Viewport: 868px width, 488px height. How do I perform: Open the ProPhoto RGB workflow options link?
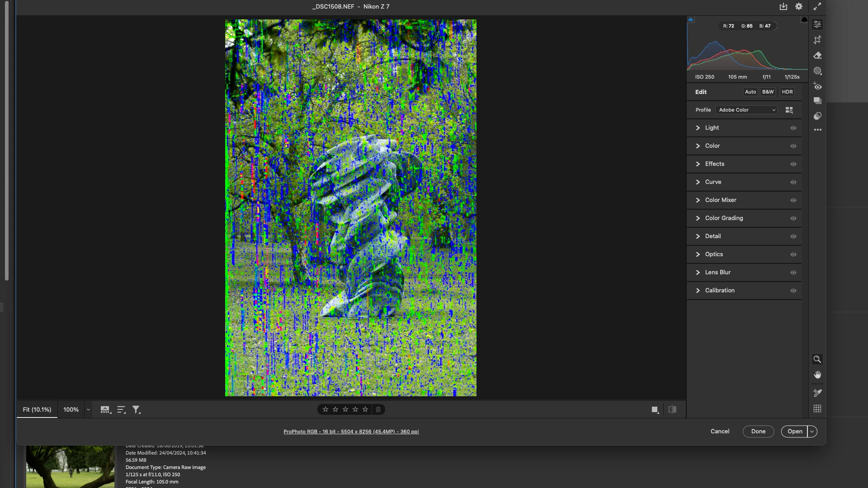point(351,432)
